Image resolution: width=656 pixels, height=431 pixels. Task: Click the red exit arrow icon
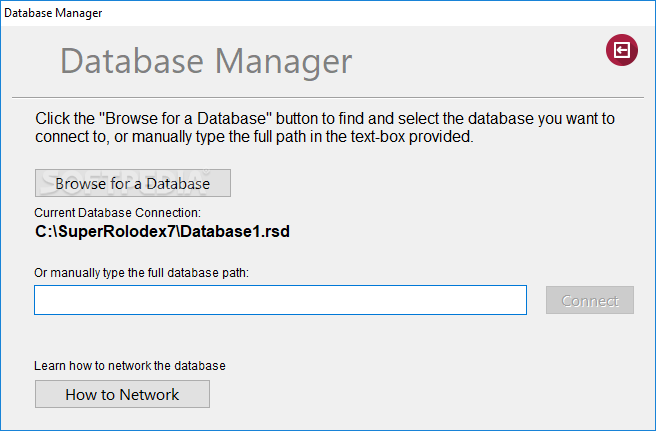(622, 50)
